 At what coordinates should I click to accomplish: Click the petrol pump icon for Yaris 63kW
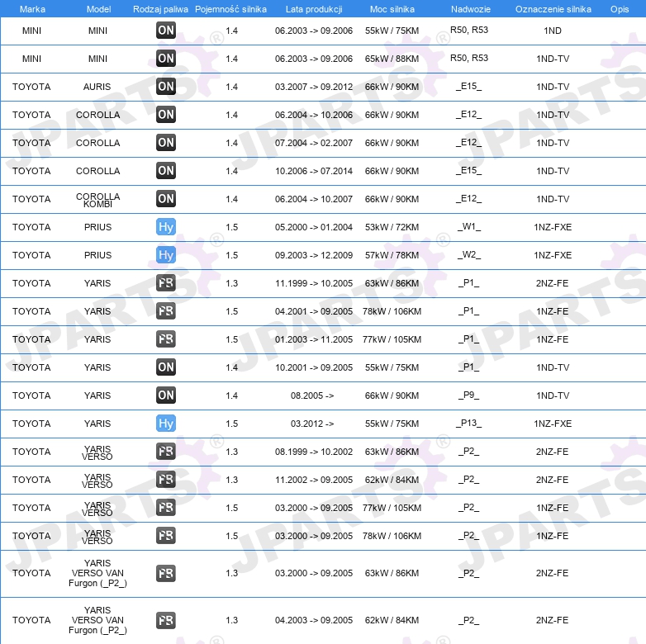coord(165,283)
